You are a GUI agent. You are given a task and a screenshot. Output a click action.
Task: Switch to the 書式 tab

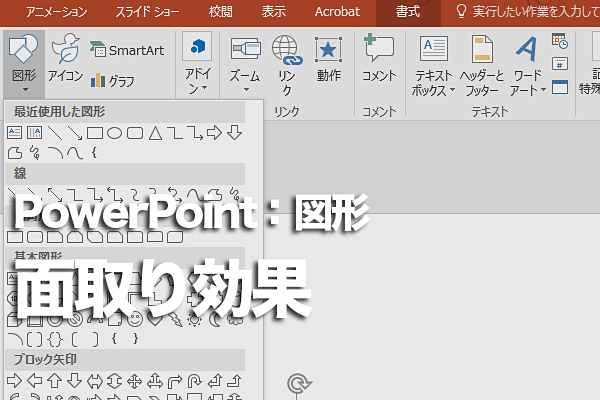click(x=408, y=12)
